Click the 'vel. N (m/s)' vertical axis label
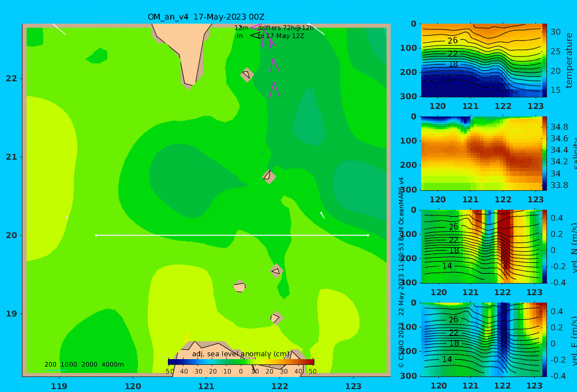Image resolution: width=577 pixels, height=392 pixels. click(x=575, y=247)
